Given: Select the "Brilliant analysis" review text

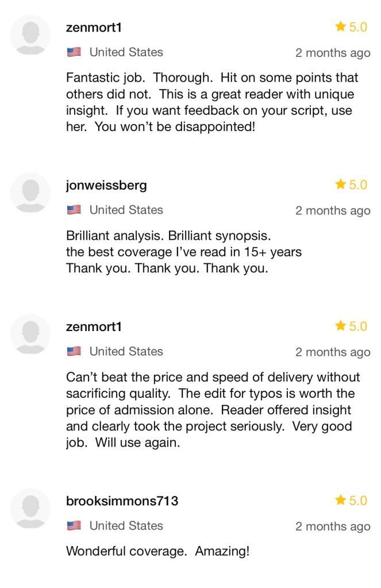Looking at the screenshot, I should pos(184,252).
